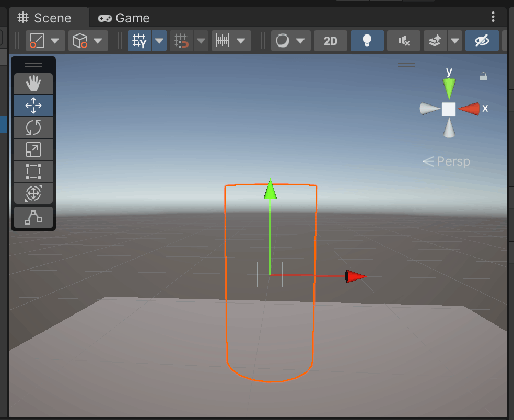The height and width of the screenshot is (420, 514).
Task: Select the Rotate tool
Action: (x=33, y=127)
